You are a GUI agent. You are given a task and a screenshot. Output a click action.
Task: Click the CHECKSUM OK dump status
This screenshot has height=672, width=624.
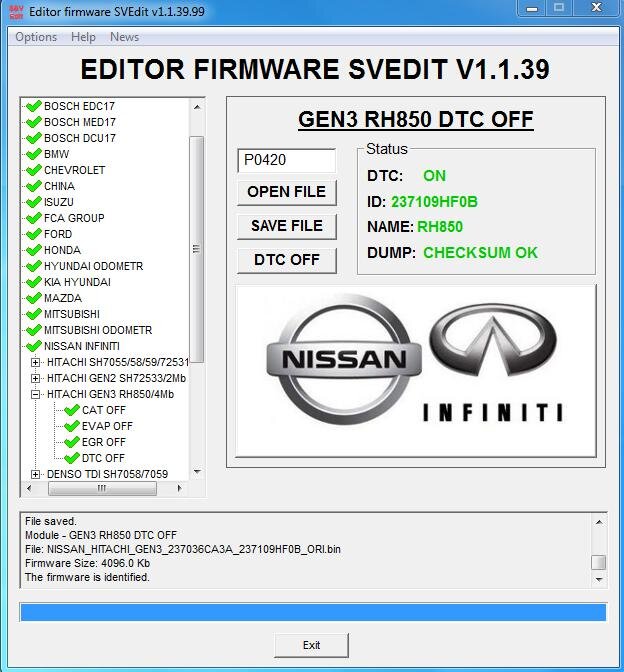(x=480, y=252)
